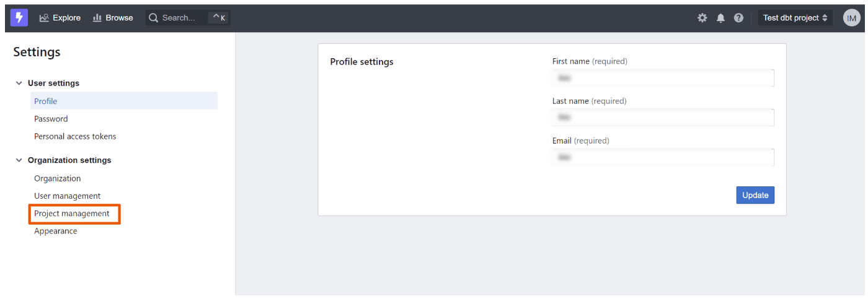Click the First name input field
Viewport: 868px width, 299px height.
(x=663, y=78)
